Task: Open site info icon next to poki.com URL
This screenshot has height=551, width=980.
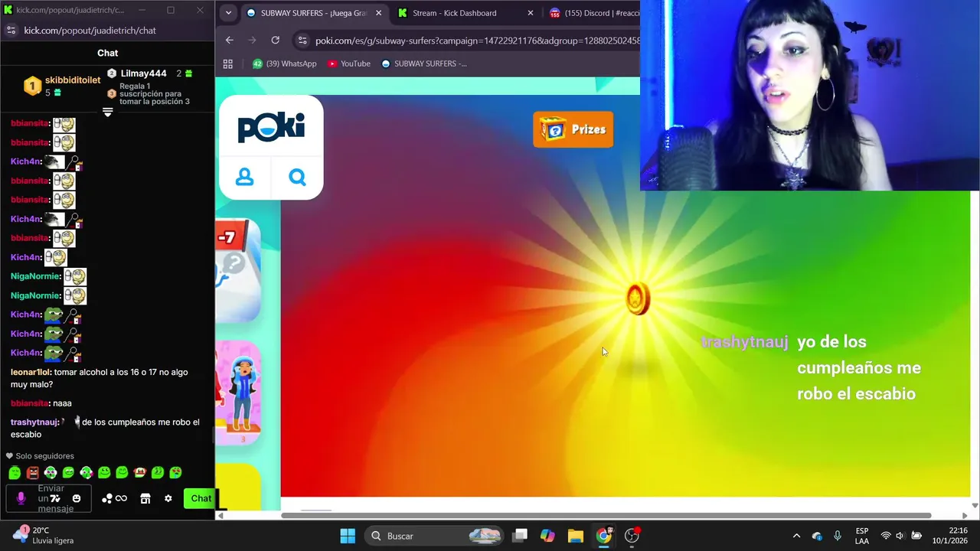Action: coord(302,41)
